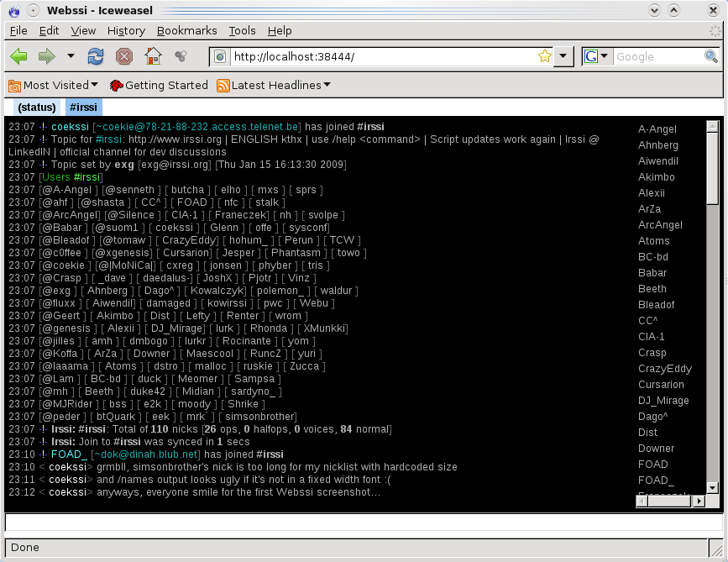Screen dimensions: 728x562
Task: Open the back/forward history dropdown arrow
Action: point(71,56)
